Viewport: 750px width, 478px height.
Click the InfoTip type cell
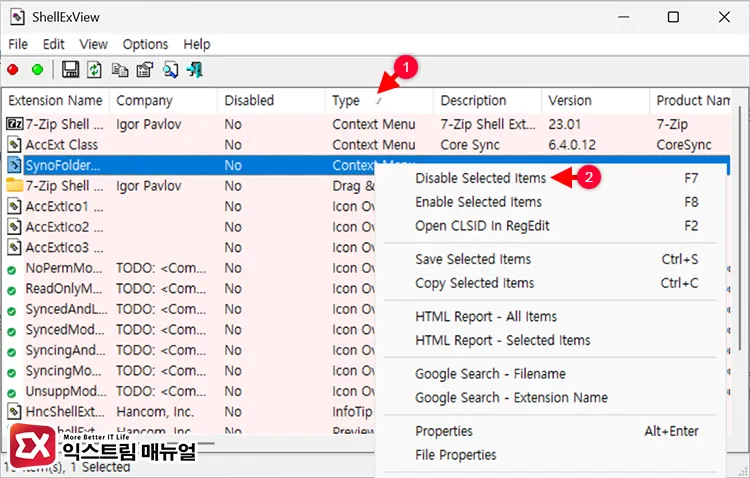352,412
